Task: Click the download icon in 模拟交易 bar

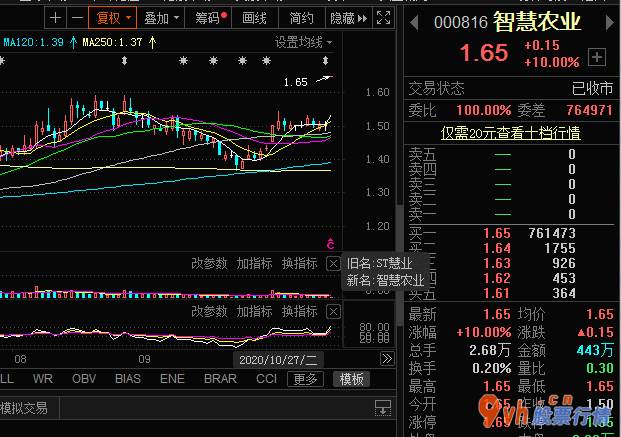Action: pos(382,407)
